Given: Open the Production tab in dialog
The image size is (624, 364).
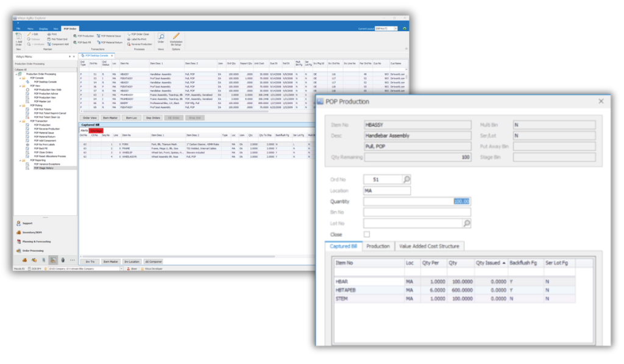Looking at the screenshot, I should pos(378,246).
